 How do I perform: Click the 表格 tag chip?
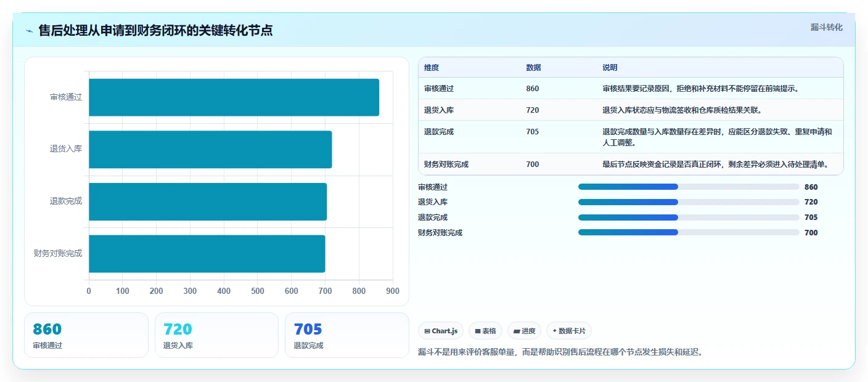tap(486, 331)
